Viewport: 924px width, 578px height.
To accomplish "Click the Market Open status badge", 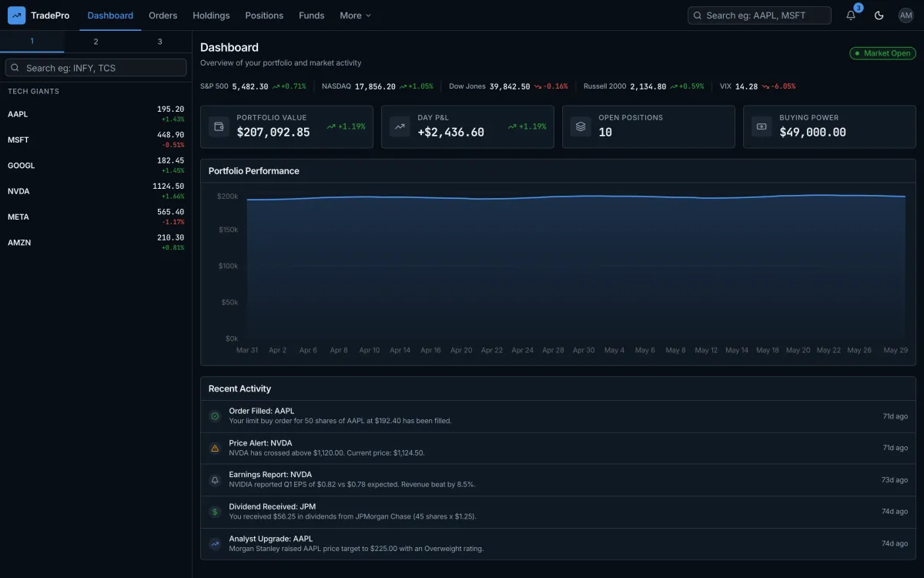I will (x=882, y=53).
